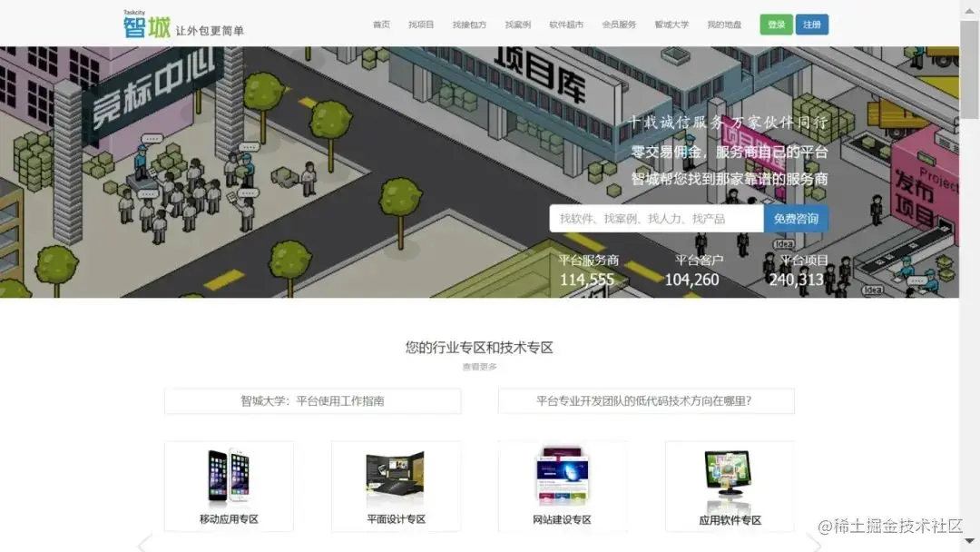
Task: Open the 智城大学 menu item
Action: (x=671, y=25)
